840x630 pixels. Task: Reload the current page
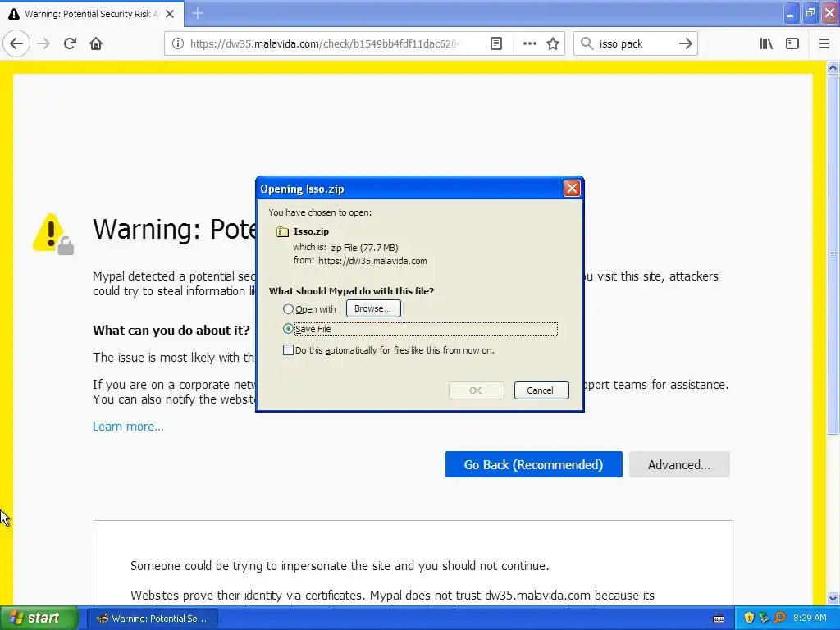(x=70, y=43)
